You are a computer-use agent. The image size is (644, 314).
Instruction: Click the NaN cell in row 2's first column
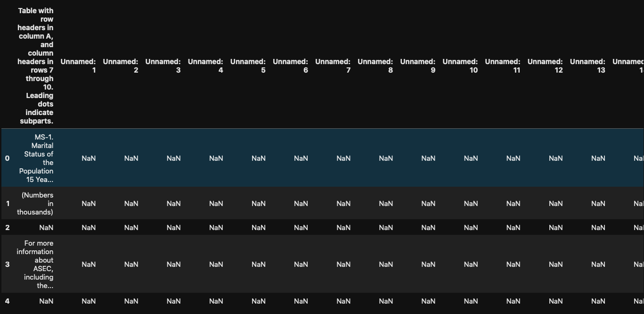pyautogui.click(x=46, y=228)
